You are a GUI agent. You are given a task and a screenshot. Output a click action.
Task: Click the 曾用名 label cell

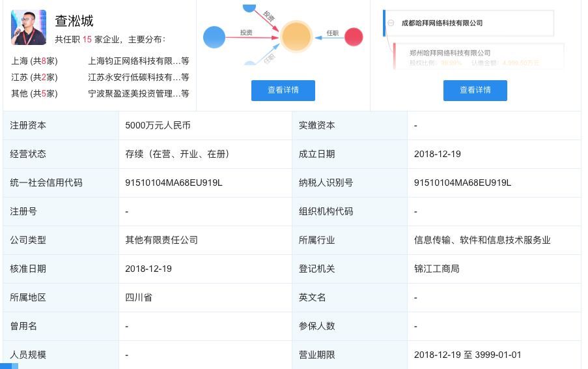click(x=61, y=326)
